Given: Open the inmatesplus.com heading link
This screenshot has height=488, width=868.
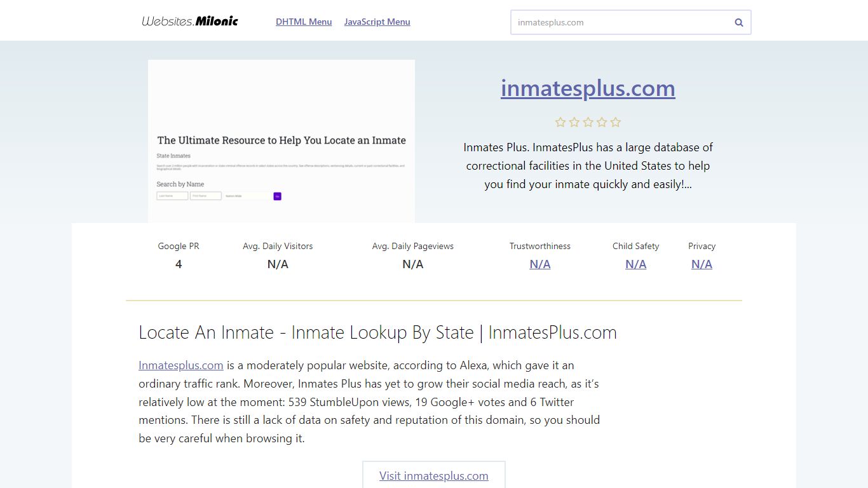Looking at the screenshot, I should (x=588, y=88).
